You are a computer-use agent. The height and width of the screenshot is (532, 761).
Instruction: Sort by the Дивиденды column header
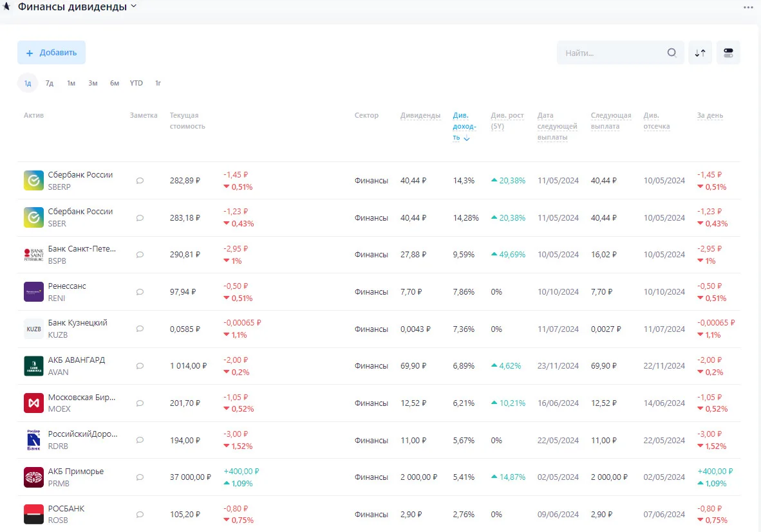pyautogui.click(x=420, y=115)
